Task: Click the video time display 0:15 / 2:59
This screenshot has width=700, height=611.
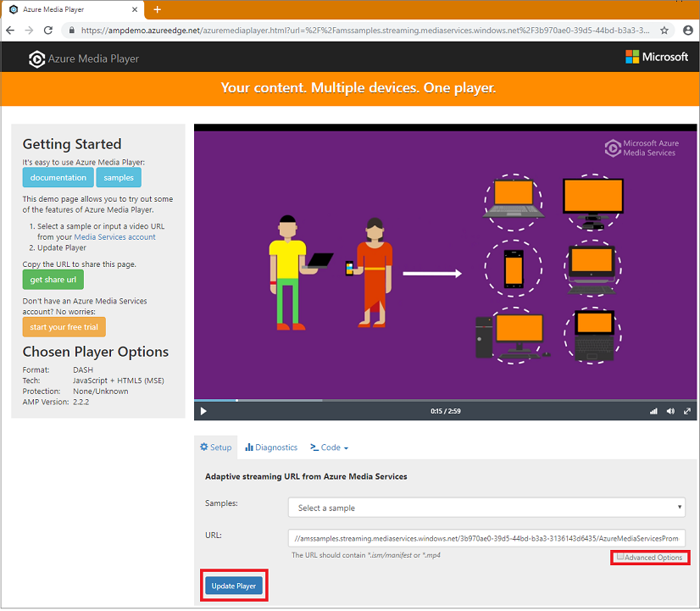Action: pos(446,411)
